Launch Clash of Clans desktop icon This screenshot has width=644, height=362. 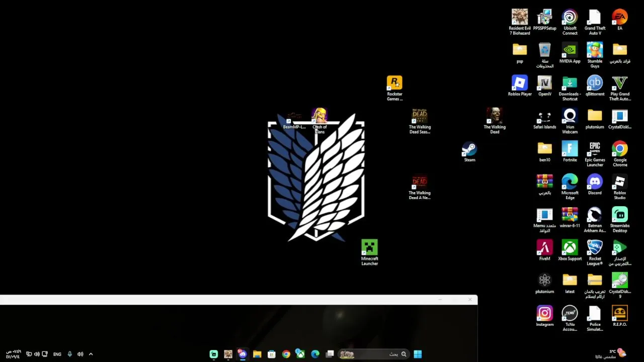coord(319,121)
